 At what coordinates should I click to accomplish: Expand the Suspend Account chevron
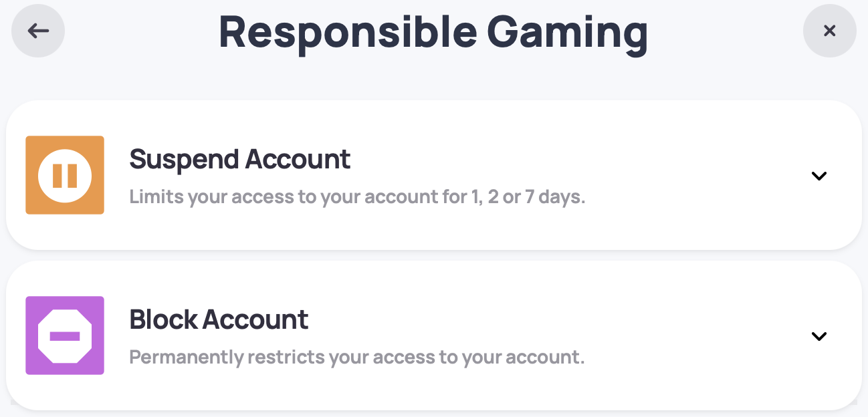(x=819, y=176)
